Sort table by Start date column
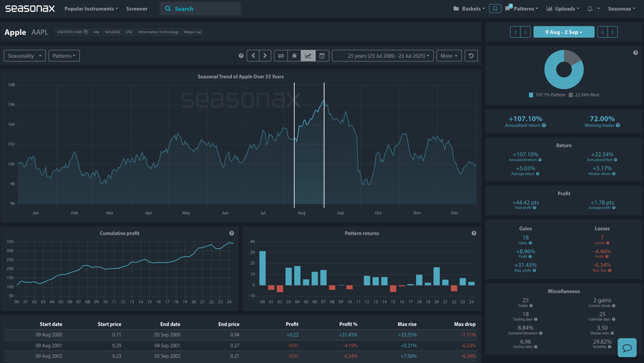Image resolution: width=644 pixels, height=363 pixels. (51, 325)
